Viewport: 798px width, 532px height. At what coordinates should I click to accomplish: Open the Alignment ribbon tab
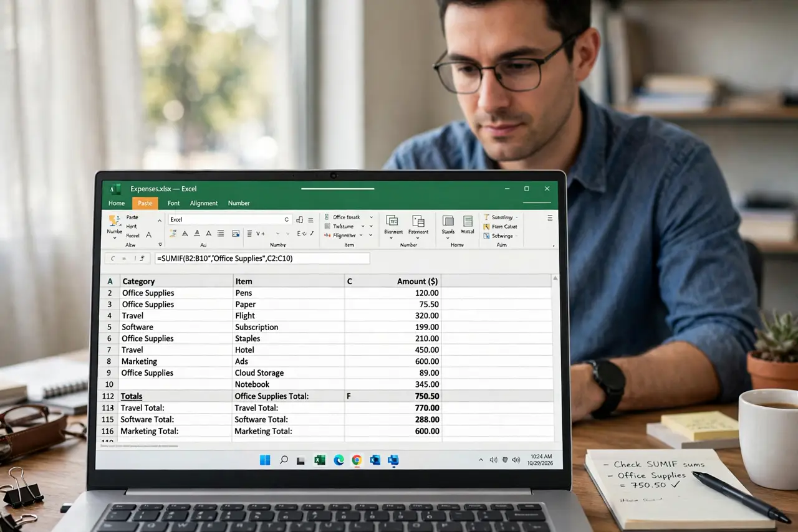click(x=204, y=203)
